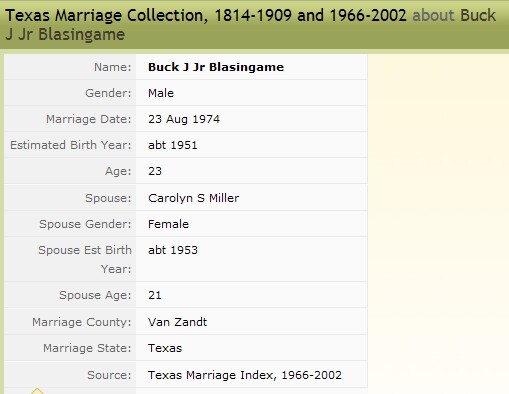Click the marriage date 23 Aug 1974
Screen dimensions: 509x394
pos(184,119)
